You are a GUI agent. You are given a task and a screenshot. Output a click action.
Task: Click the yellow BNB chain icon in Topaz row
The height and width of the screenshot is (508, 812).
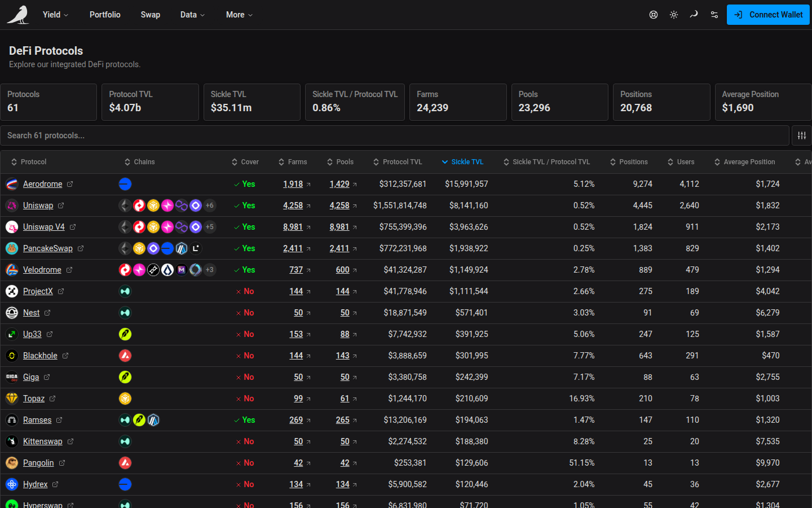(x=125, y=398)
